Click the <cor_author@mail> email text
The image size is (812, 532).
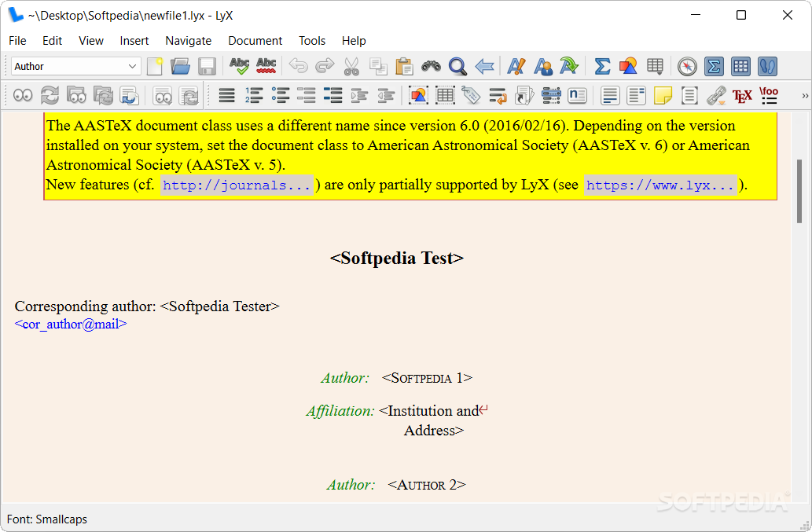(71, 324)
